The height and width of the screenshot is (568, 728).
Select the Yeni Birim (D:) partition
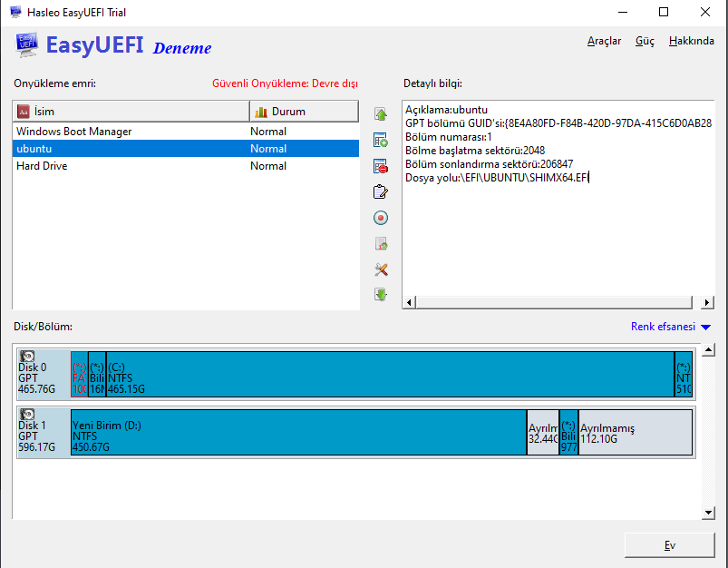point(298,432)
